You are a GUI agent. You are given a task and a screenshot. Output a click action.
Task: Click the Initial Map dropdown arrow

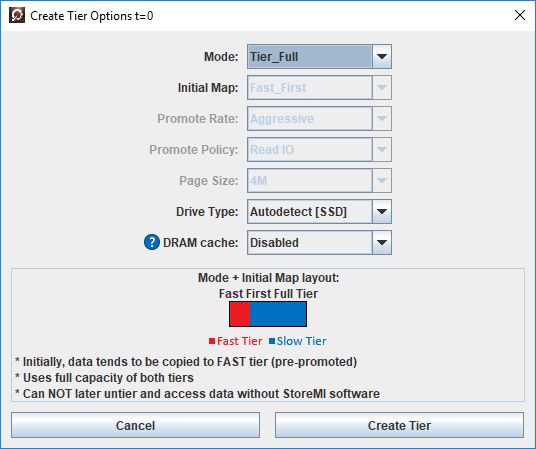[x=381, y=88]
